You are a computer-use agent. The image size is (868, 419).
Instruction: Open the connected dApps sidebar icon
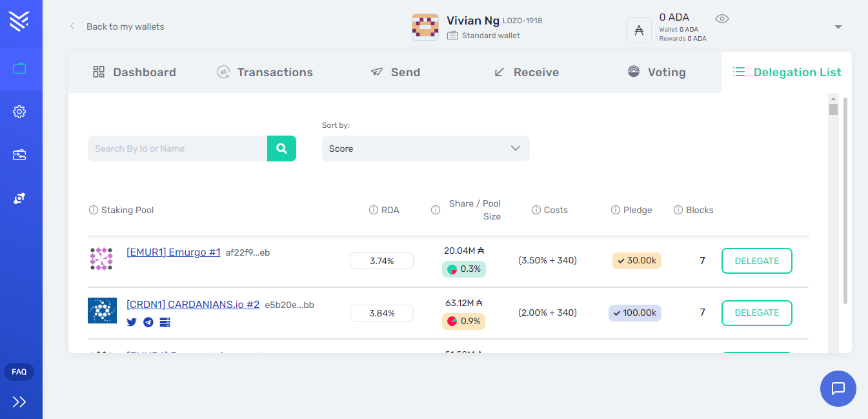coord(19,198)
